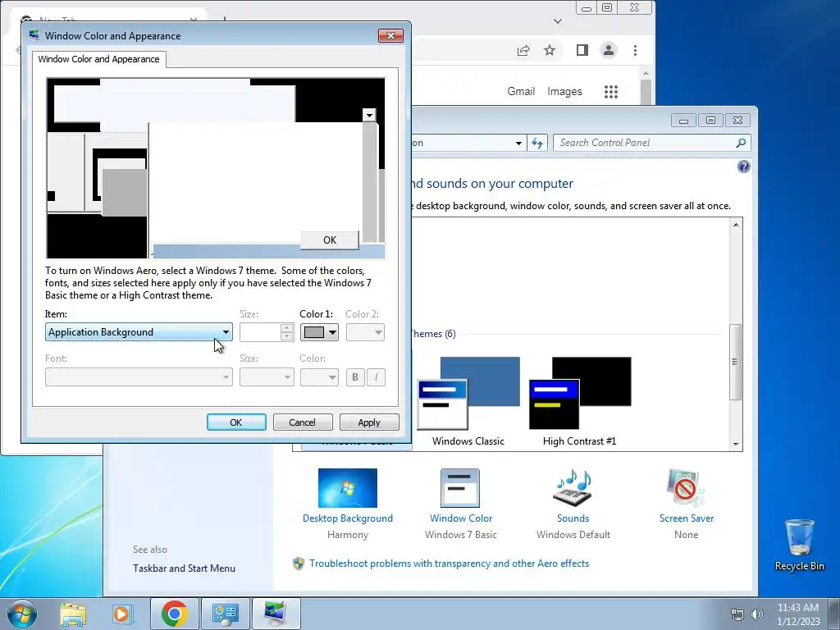The width and height of the screenshot is (840, 630).
Task: Click the magnifier icon in Search Control Panel
Action: [x=741, y=143]
